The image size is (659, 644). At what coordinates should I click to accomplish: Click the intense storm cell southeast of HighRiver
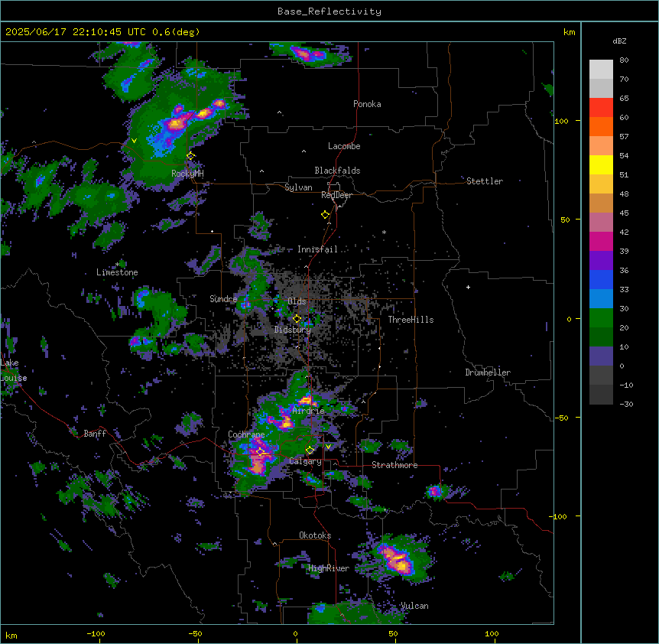pos(395,559)
